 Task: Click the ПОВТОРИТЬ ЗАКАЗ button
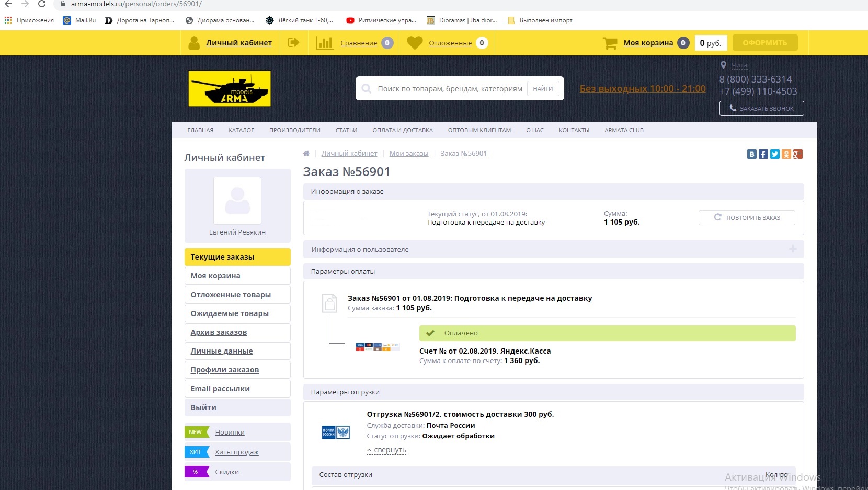[747, 218]
